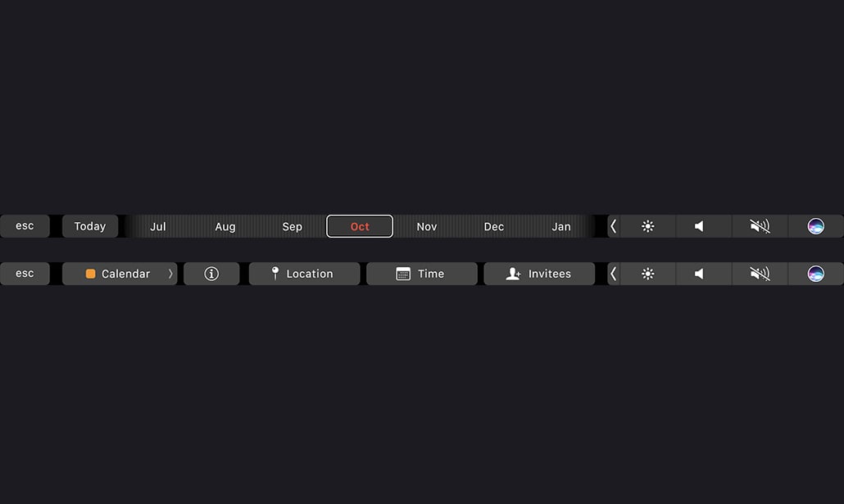Tap the volume speaker icon in the top bar
This screenshot has height=504, width=844.
click(x=699, y=226)
